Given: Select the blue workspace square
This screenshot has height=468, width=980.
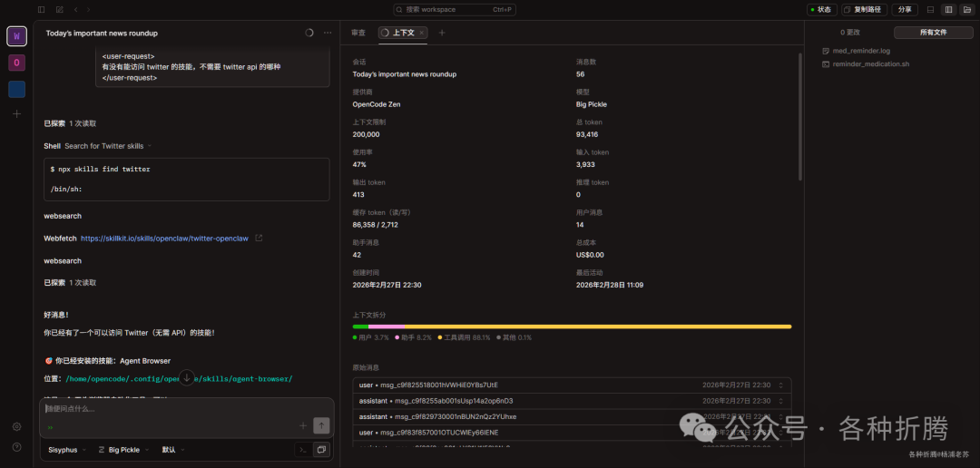Looking at the screenshot, I should (x=17, y=90).
